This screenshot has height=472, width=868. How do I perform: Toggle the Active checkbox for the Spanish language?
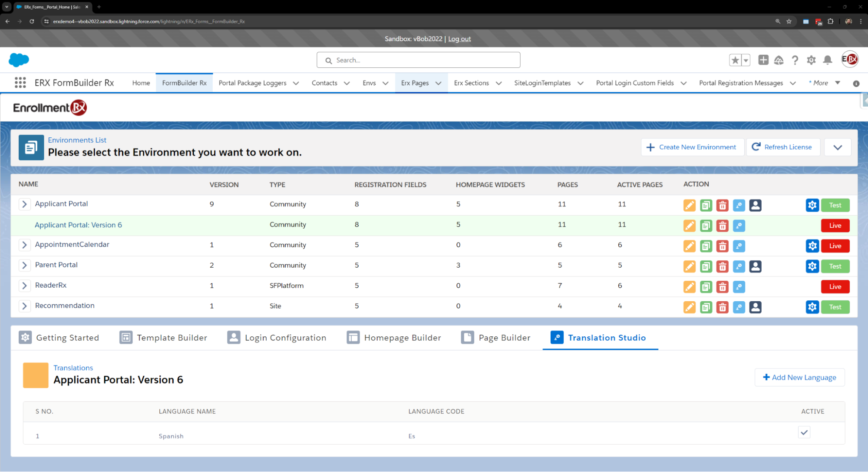coord(804,432)
